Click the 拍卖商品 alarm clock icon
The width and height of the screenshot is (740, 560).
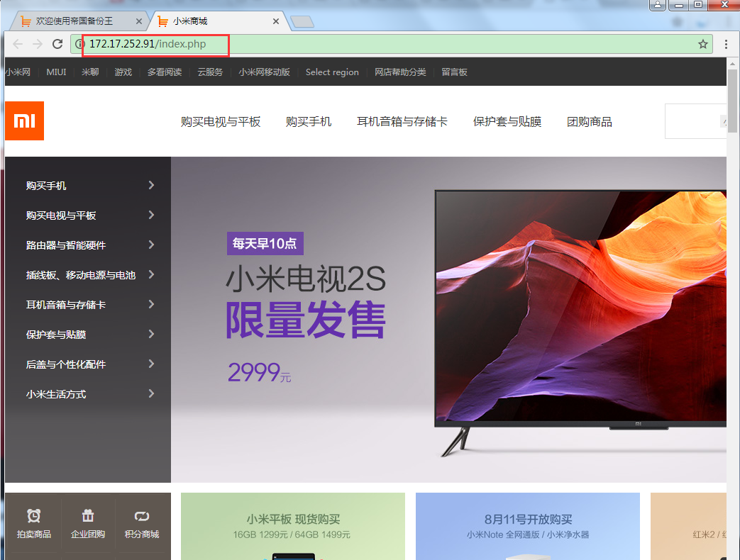pos(33,515)
